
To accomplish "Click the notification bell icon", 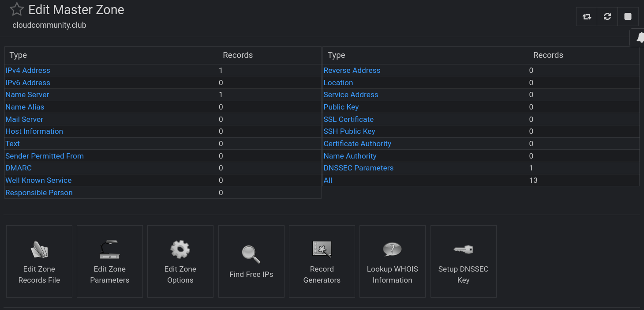I will coord(640,38).
